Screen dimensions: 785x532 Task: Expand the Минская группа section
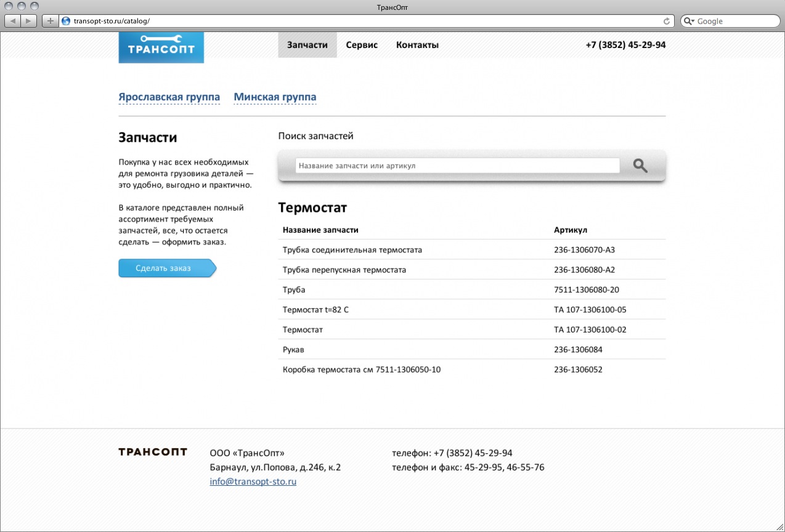click(275, 97)
